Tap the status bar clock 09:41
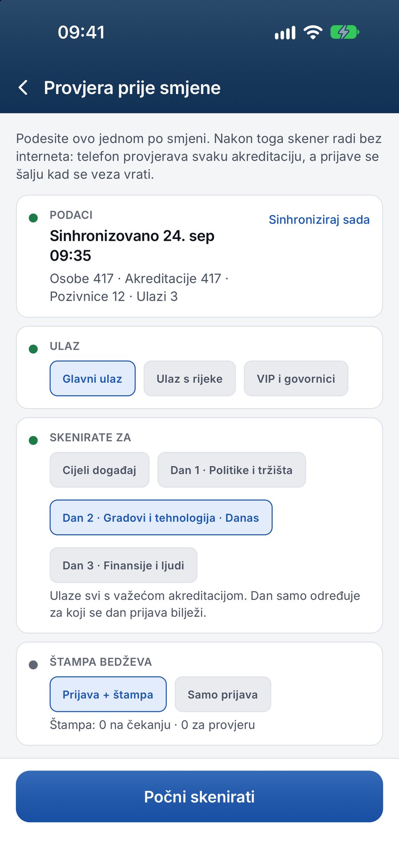Image resolution: width=399 pixels, height=868 pixels. pos(82,32)
